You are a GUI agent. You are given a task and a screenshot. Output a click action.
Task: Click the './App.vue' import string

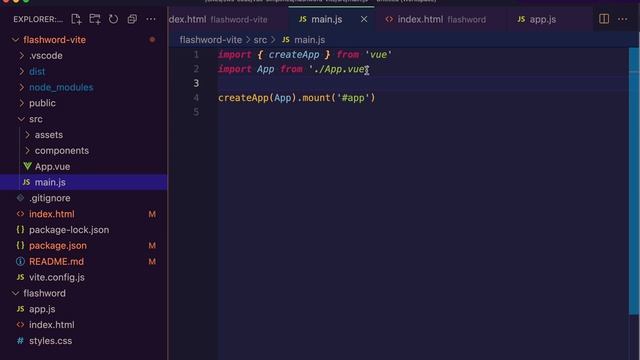click(339, 69)
